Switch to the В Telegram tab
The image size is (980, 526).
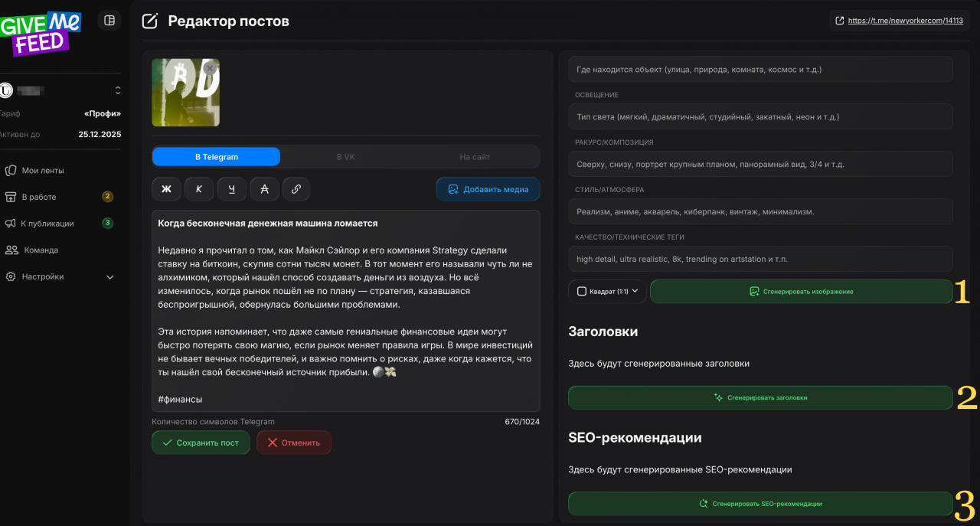tap(216, 157)
